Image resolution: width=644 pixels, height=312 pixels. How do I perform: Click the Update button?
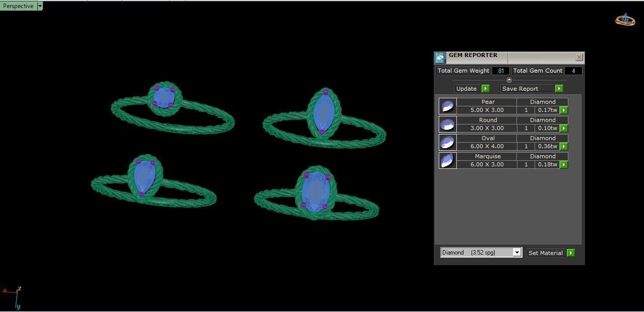point(466,89)
